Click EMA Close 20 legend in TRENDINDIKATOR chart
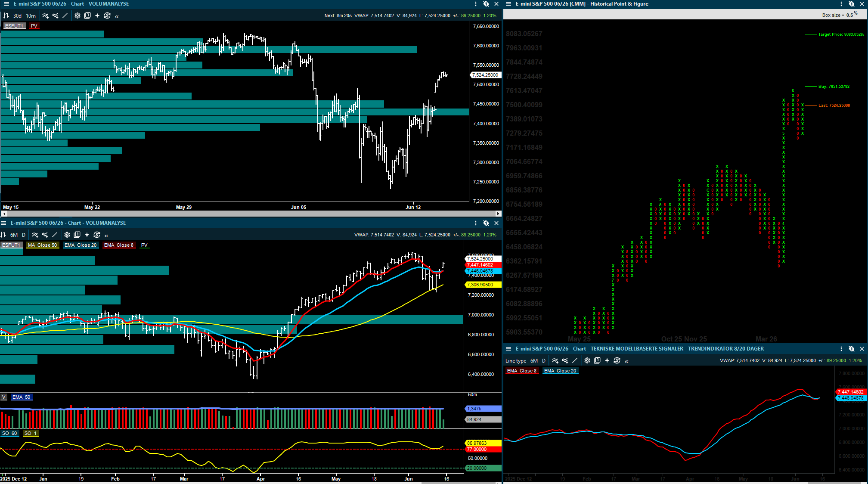Screen dimensions: 868x484 click(560, 371)
